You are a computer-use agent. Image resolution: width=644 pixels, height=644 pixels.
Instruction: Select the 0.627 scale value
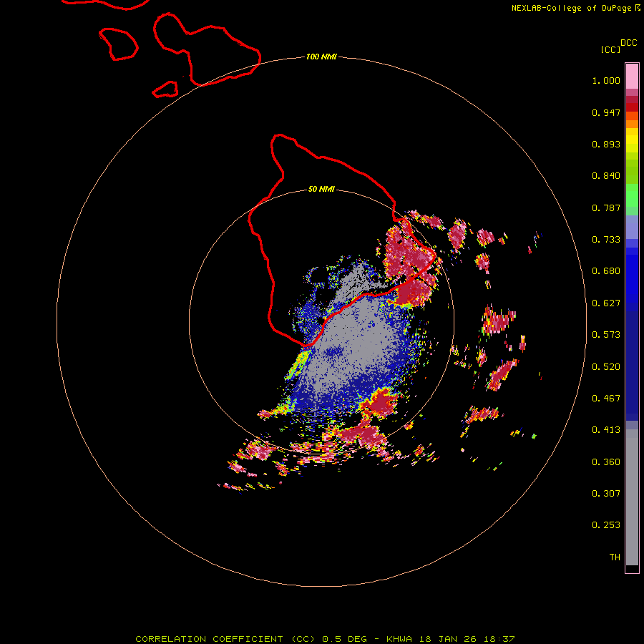click(x=606, y=303)
